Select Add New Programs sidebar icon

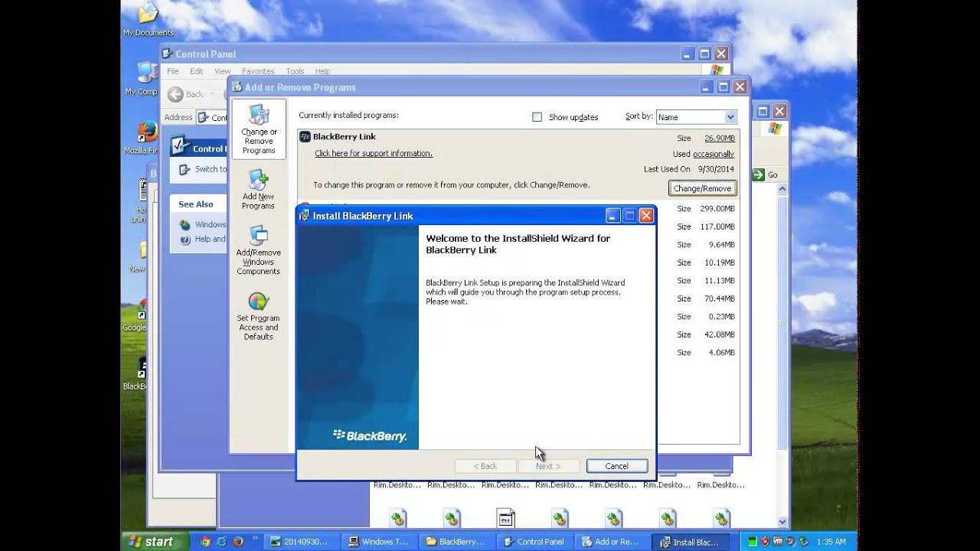pyautogui.click(x=258, y=190)
